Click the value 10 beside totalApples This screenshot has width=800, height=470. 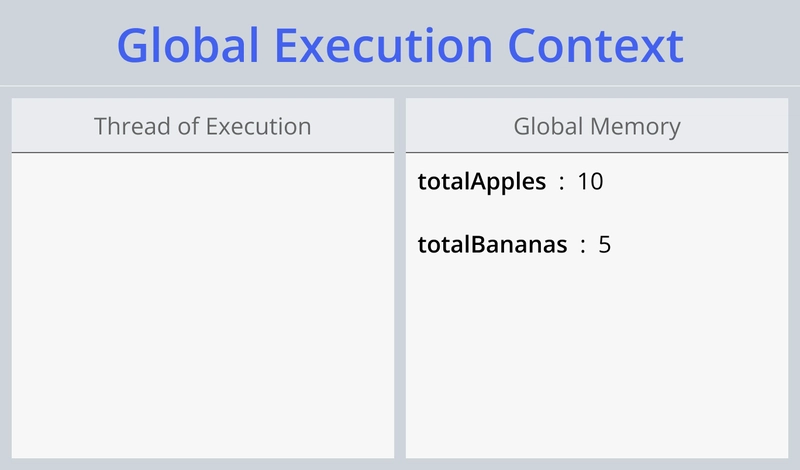coord(590,182)
